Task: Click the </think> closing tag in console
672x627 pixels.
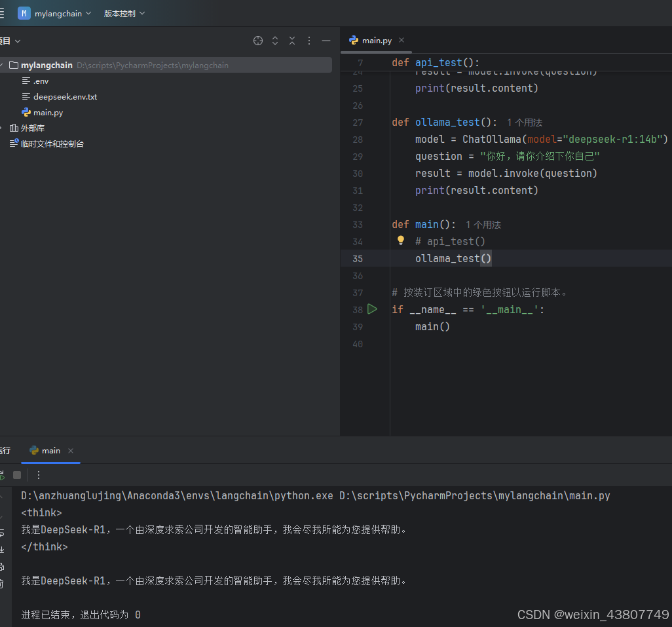Action: pyautogui.click(x=45, y=547)
